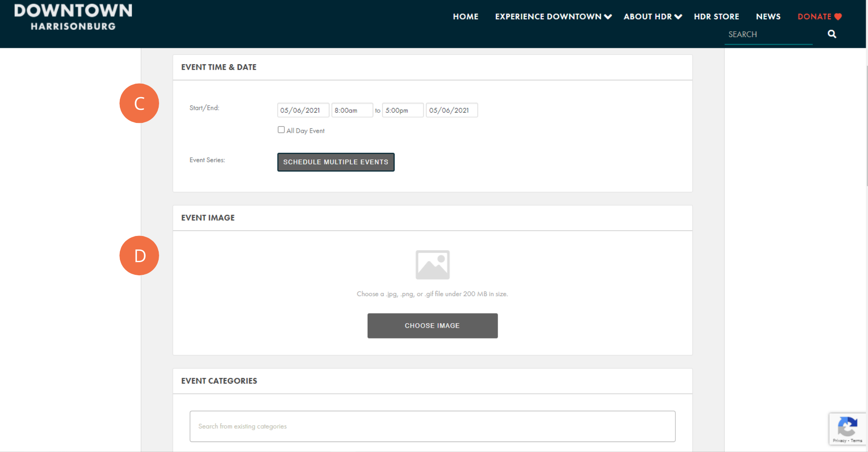
Task: Click the Event Categories heading
Action: [x=219, y=381]
